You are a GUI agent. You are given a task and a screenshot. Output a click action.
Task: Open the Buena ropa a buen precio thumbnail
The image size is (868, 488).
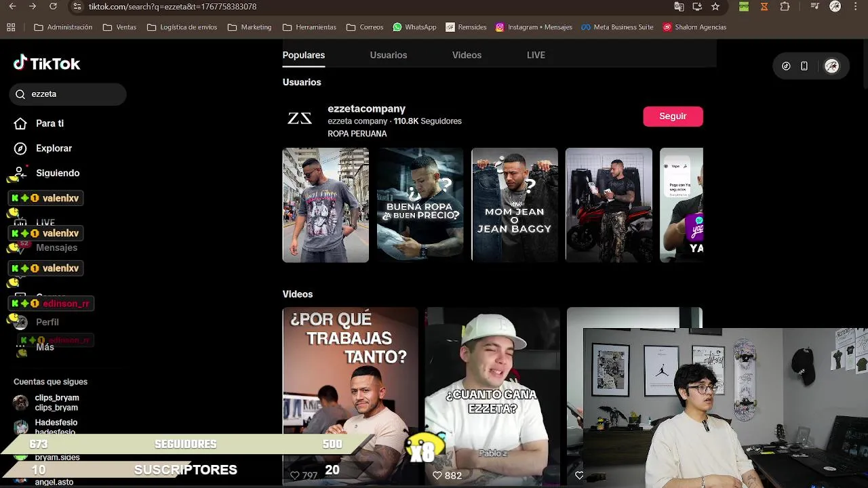[420, 205]
